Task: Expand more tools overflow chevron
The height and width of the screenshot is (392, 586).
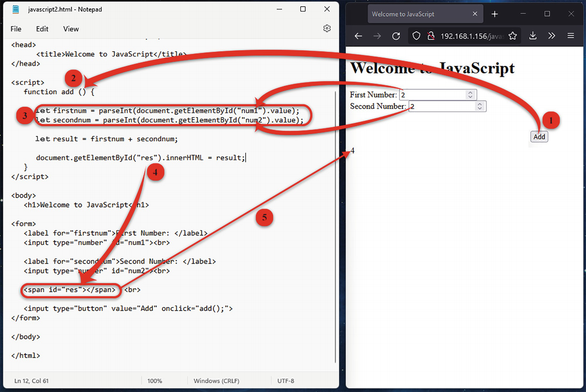Action: tap(551, 36)
